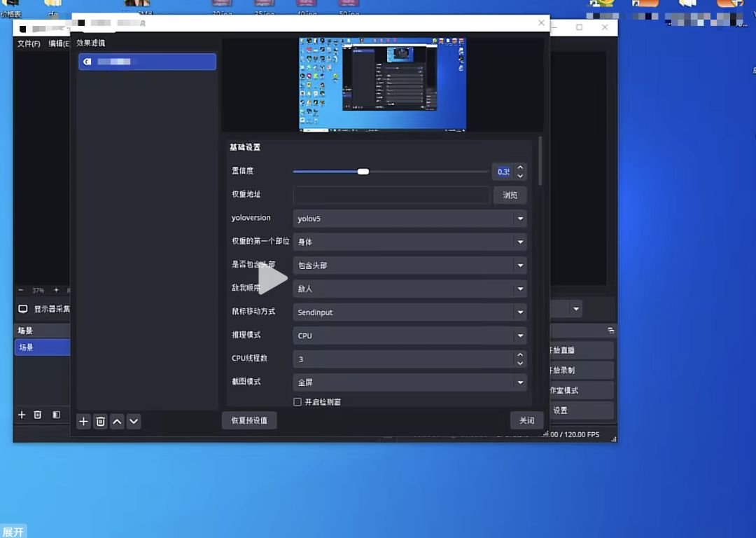756x538 pixels.
Task: Open scene filters icon beside trash
Action: [57, 415]
